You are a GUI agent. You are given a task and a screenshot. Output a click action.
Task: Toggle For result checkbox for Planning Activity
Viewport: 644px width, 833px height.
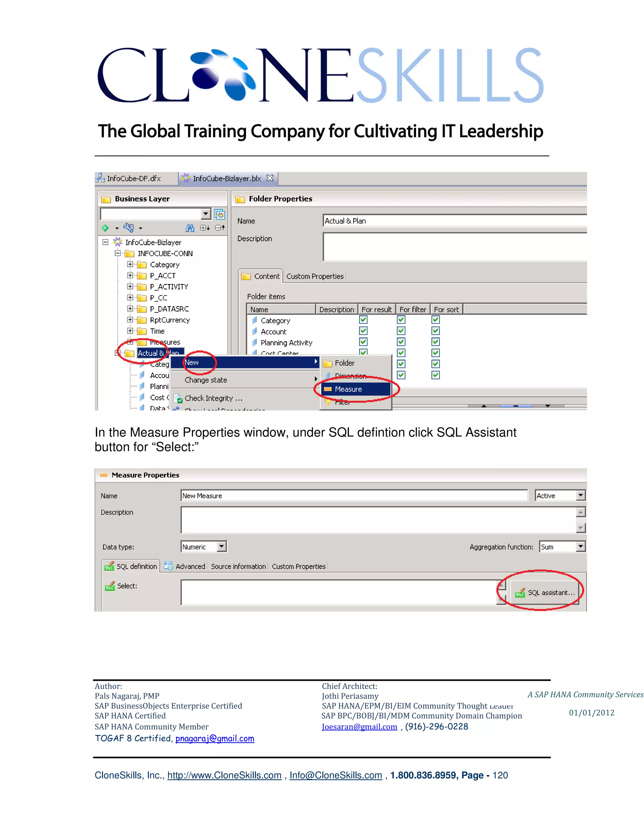point(363,342)
